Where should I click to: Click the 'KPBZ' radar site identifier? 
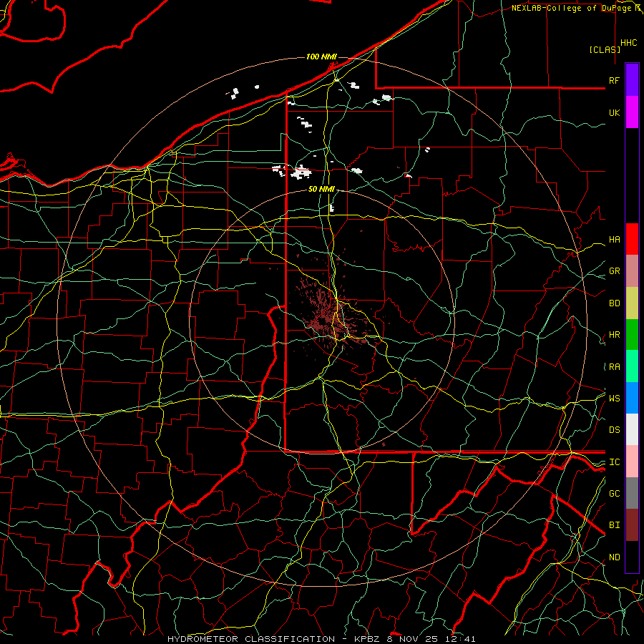click(368, 639)
